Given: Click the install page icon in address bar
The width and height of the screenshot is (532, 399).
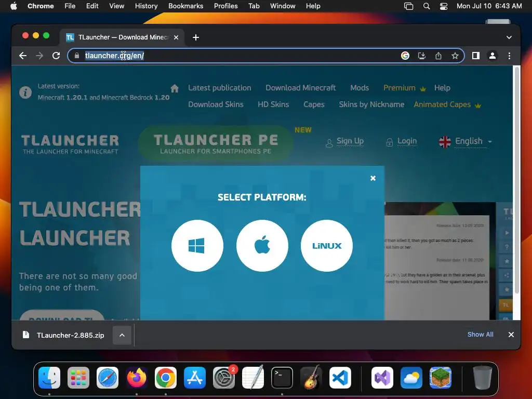Looking at the screenshot, I should [x=422, y=56].
